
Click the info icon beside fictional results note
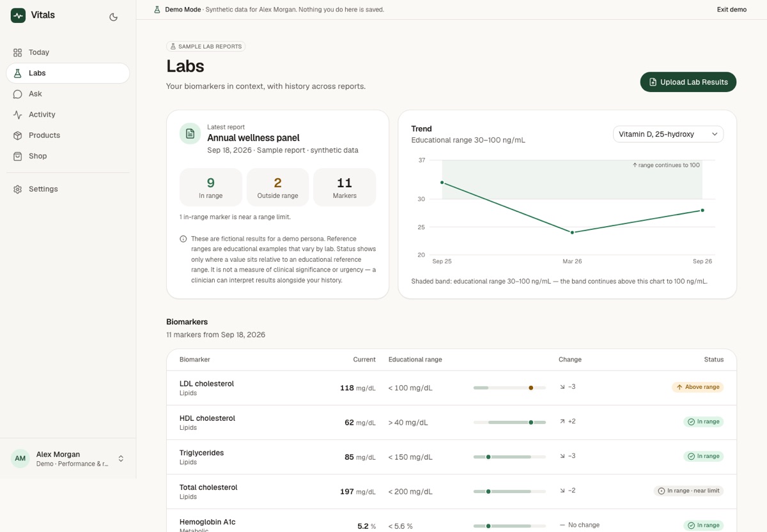point(183,239)
